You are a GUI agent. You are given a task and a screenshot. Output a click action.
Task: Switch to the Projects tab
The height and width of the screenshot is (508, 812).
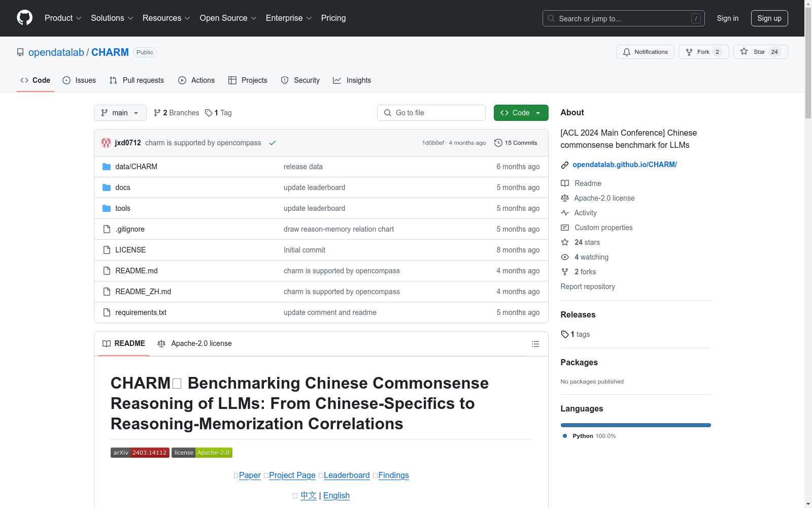(248, 80)
